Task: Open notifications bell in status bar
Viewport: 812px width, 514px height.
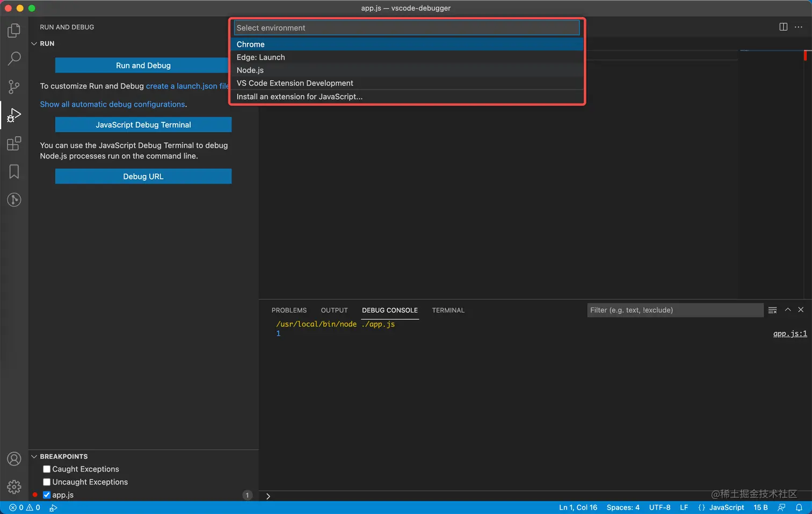Action: click(x=799, y=508)
